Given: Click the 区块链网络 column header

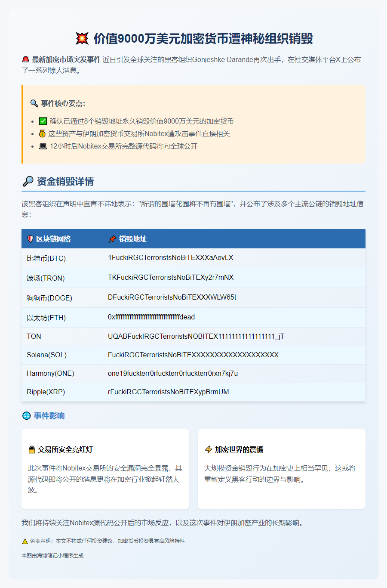Looking at the screenshot, I should tap(53, 239).
